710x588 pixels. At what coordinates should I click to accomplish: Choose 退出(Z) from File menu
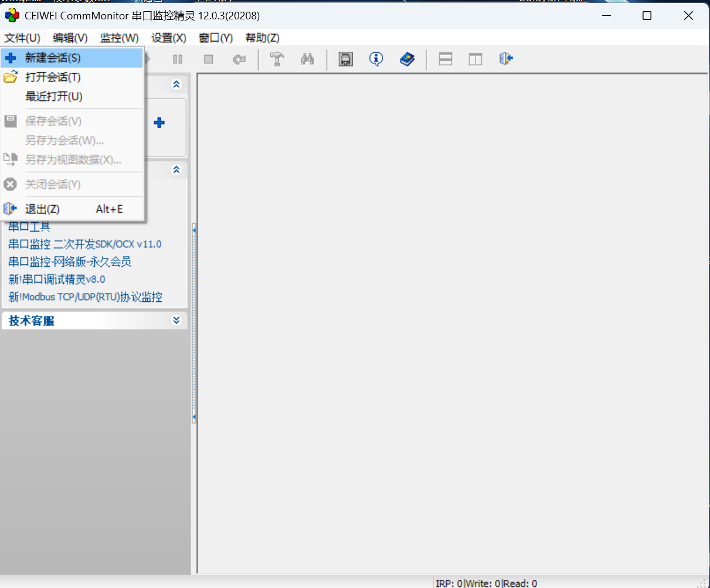(x=73, y=209)
